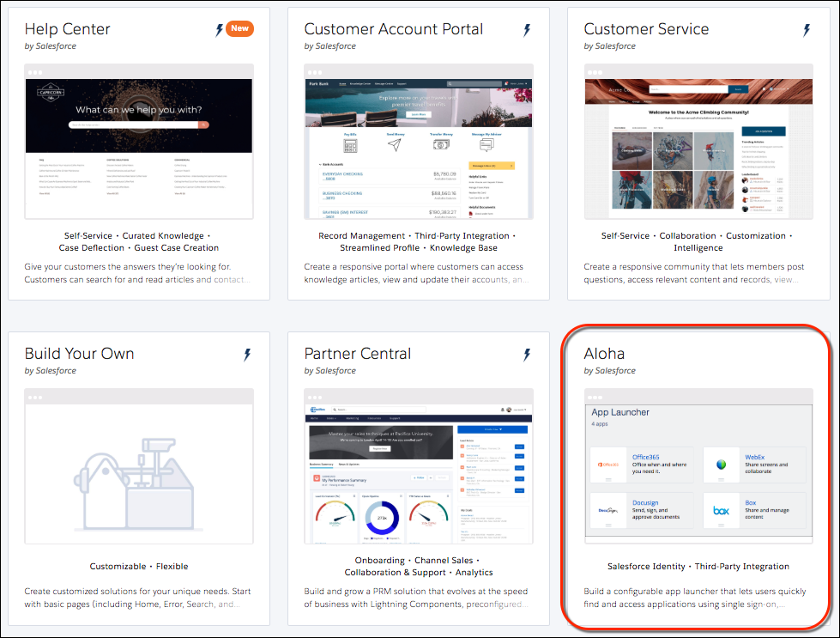Click 'Record Management · Third-Party Integration' text
This screenshot has height=638, width=840.
417,236
